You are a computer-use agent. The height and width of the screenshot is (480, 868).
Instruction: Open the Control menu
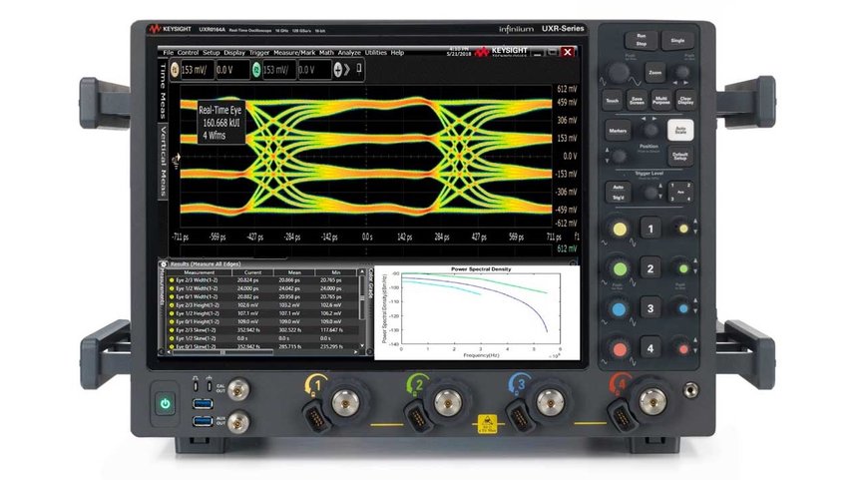[x=188, y=53]
